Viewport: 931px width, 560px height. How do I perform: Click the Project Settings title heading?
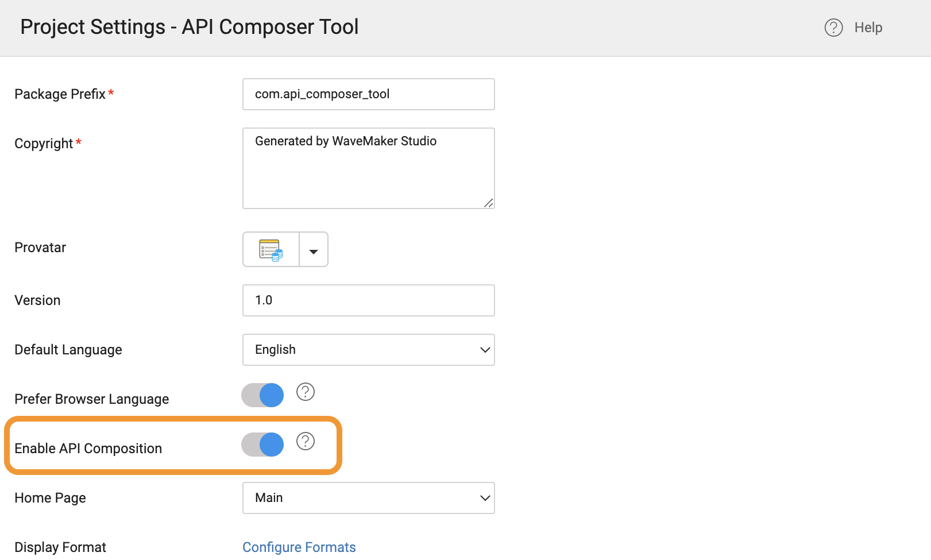click(189, 27)
